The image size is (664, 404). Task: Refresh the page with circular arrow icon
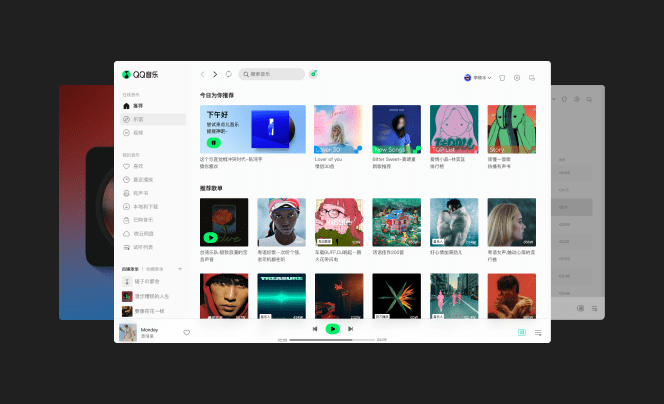click(229, 74)
